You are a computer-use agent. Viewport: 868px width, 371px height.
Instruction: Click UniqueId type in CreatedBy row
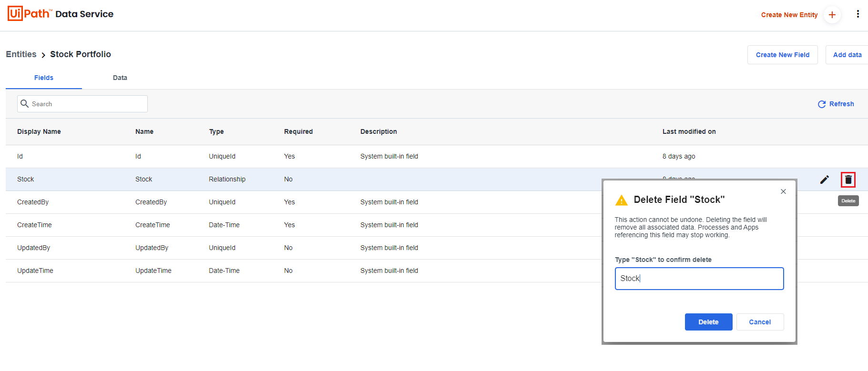pos(222,202)
